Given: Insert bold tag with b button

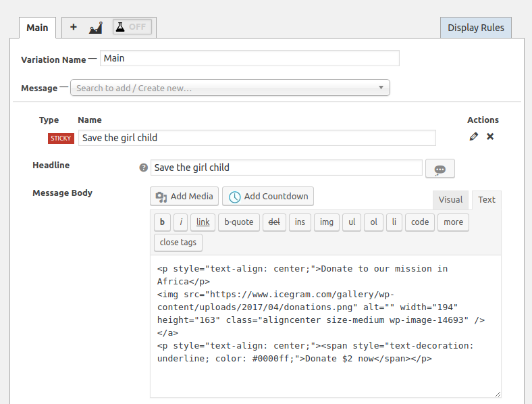Looking at the screenshot, I should point(162,222).
